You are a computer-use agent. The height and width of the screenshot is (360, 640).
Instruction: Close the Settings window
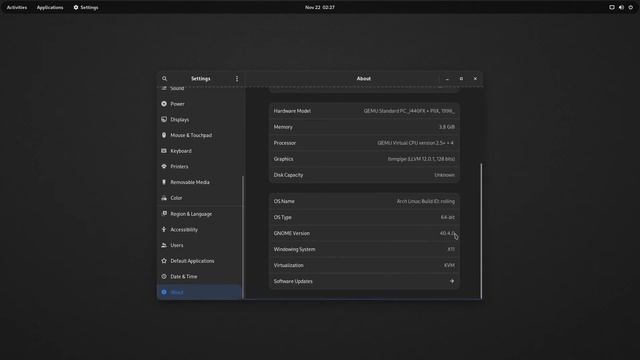pyautogui.click(x=475, y=79)
